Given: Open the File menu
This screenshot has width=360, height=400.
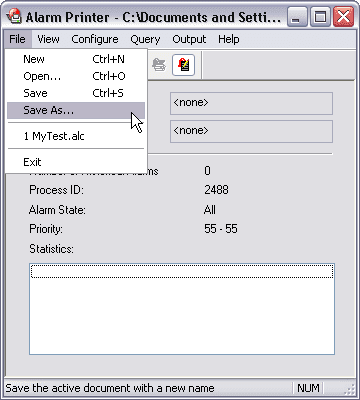Looking at the screenshot, I should tap(17, 39).
